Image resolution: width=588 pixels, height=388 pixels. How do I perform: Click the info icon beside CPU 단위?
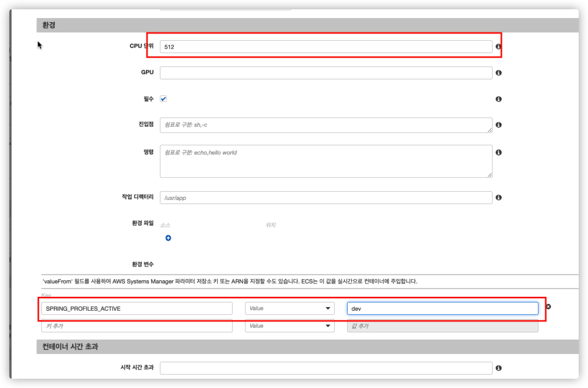(x=498, y=47)
